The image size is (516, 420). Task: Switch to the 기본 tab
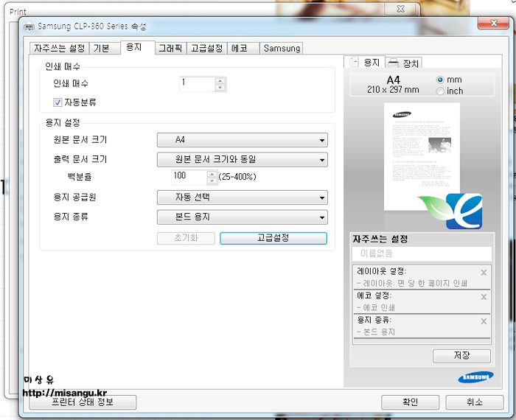pos(105,48)
